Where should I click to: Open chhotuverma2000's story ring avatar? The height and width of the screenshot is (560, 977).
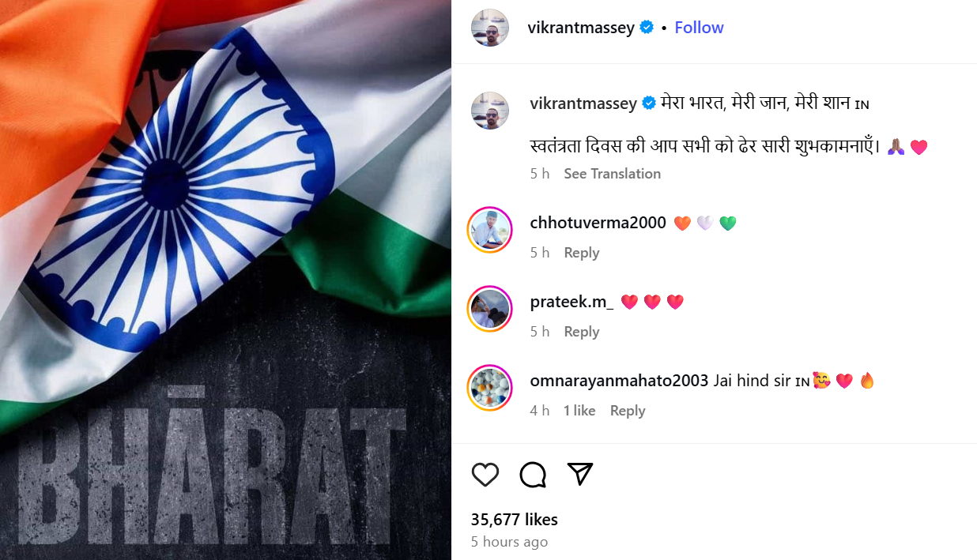(490, 230)
